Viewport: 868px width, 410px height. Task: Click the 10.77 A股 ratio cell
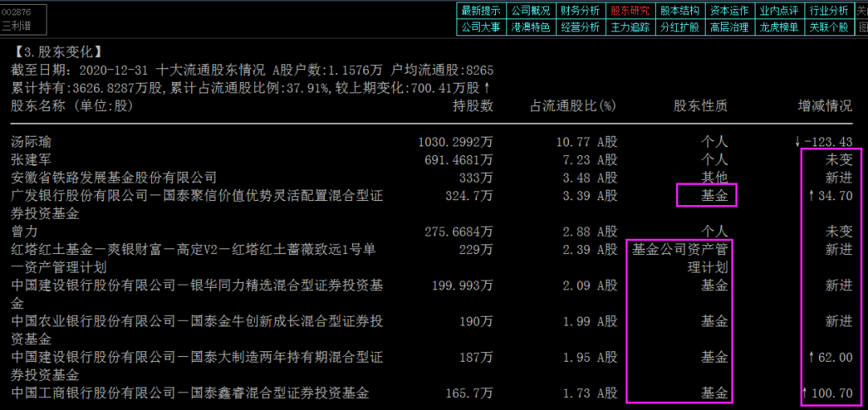click(586, 142)
